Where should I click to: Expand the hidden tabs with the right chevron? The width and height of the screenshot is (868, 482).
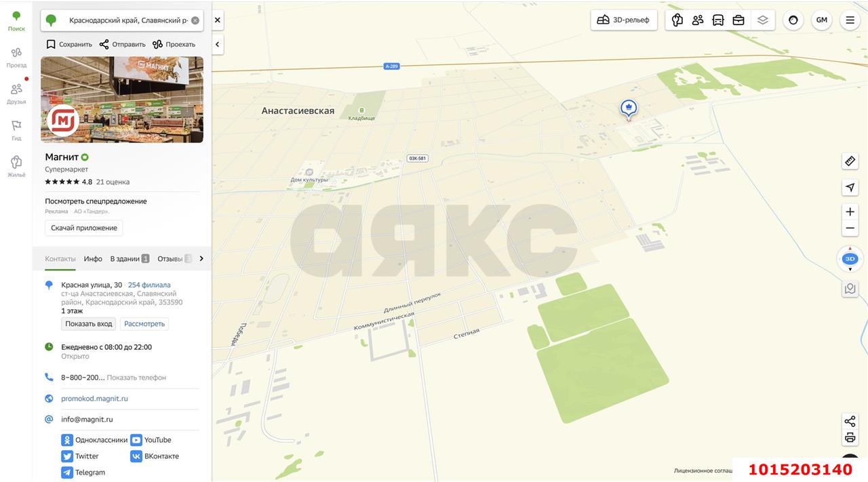coord(201,258)
